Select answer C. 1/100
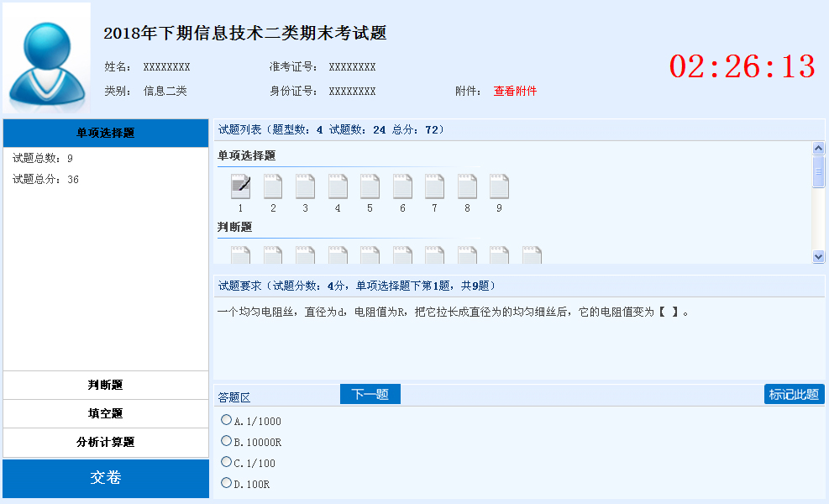Screen dimensions: 829x504 (226, 462)
